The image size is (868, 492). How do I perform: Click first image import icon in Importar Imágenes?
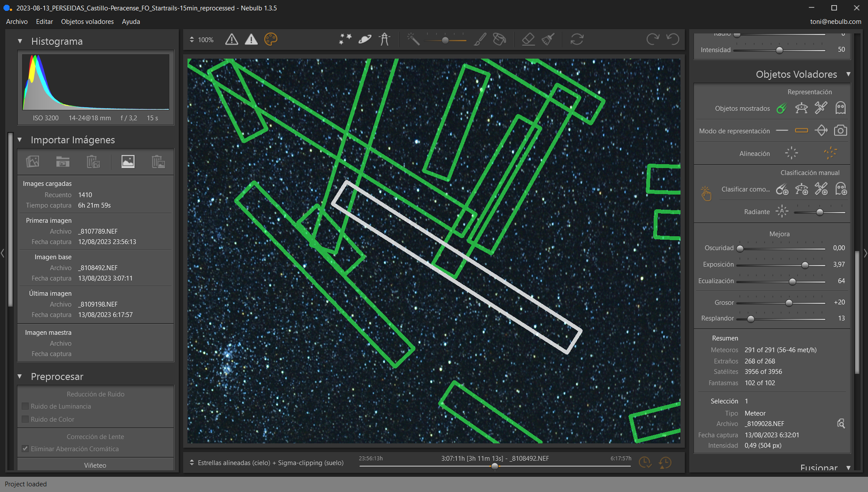(x=33, y=162)
